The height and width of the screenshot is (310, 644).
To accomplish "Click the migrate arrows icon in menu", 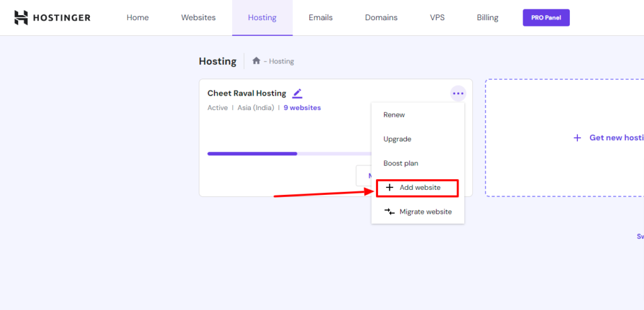I will [389, 212].
